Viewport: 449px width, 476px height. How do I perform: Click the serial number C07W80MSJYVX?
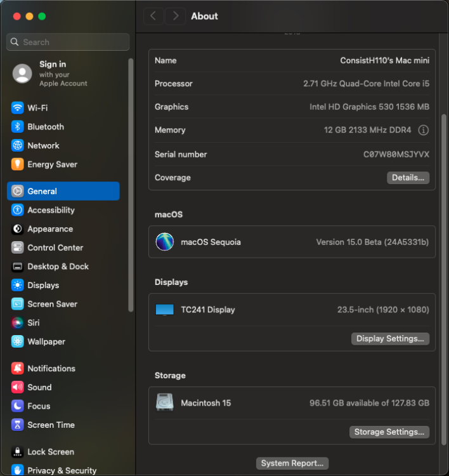tap(396, 154)
